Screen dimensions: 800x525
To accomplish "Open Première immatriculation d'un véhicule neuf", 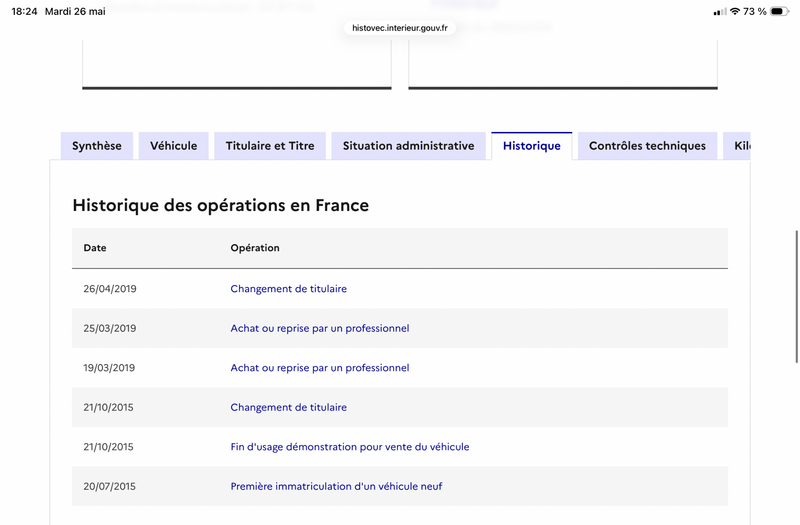I will click(336, 487).
